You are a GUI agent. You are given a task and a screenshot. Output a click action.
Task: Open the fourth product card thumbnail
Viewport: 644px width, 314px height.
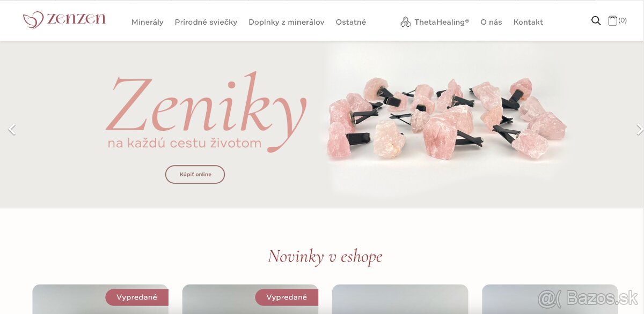pyautogui.click(x=550, y=299)
